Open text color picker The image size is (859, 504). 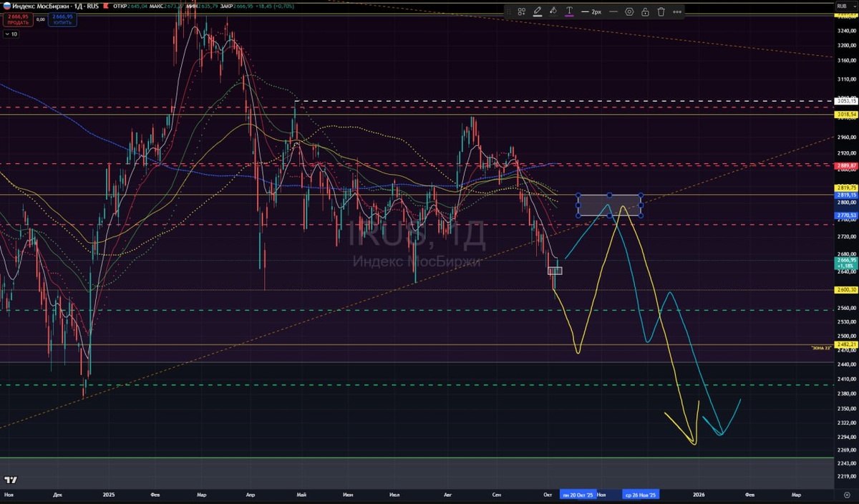569,11
